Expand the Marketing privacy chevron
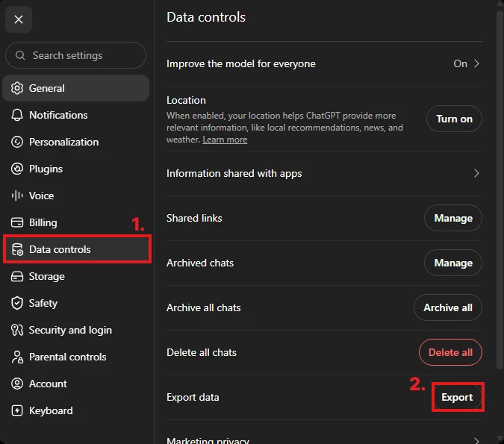The width and height of the screenshot is (504, 444). (x=476, y=440)
